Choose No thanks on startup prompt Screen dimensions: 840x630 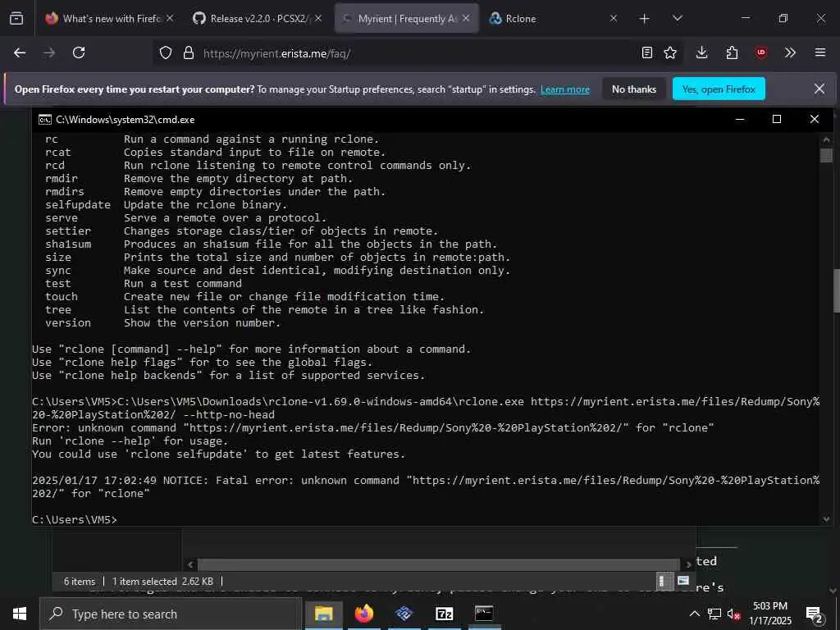coord(634,89)
